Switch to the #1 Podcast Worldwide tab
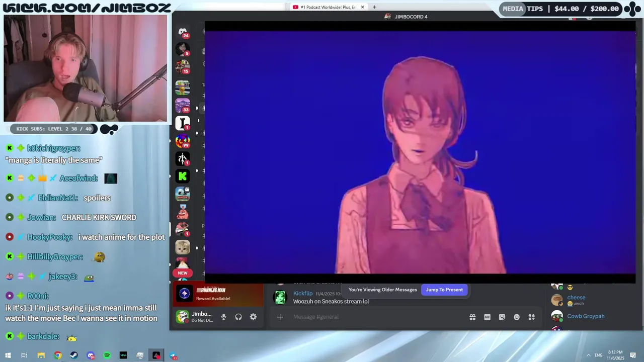644x362 pixels. 329,7
